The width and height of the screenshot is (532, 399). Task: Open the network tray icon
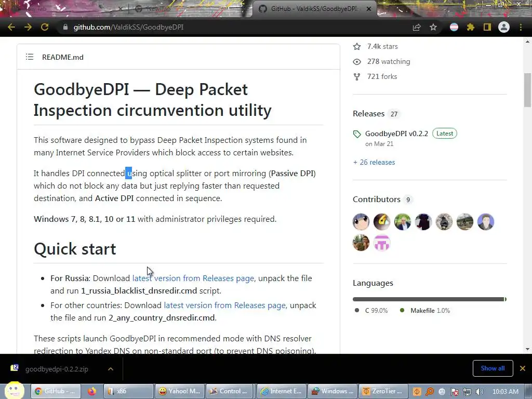coord(467,392)
